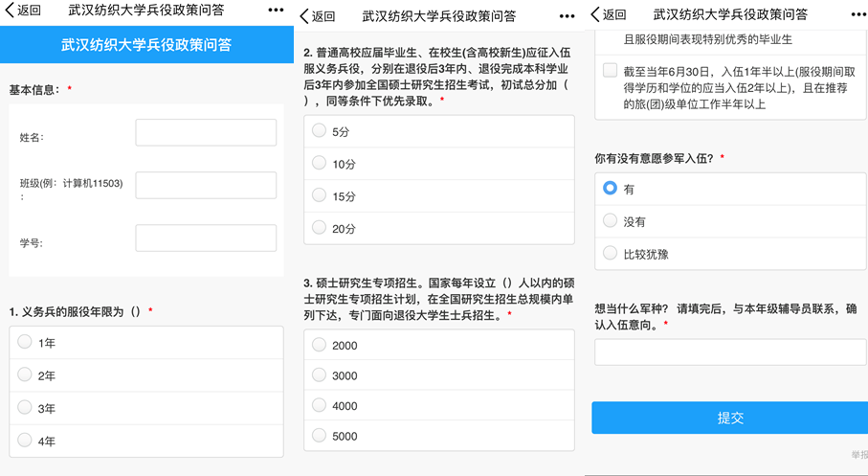Screen dimensions: 868x476
Task: Pick 5000 for question 3
Action: pos(439,436)
